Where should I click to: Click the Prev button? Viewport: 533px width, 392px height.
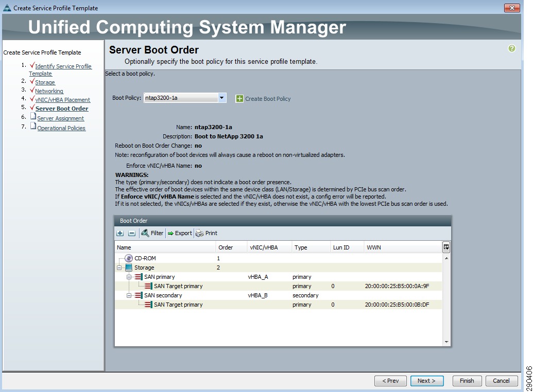390,381
